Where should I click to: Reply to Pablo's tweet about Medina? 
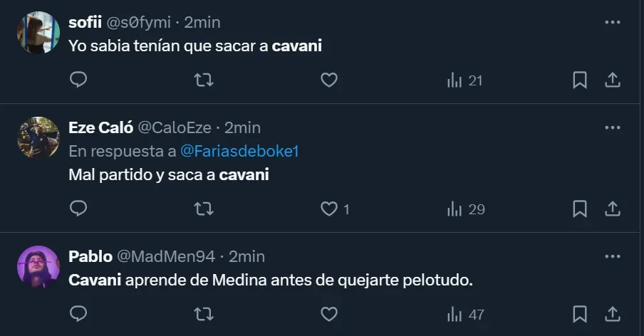(78, 313)
